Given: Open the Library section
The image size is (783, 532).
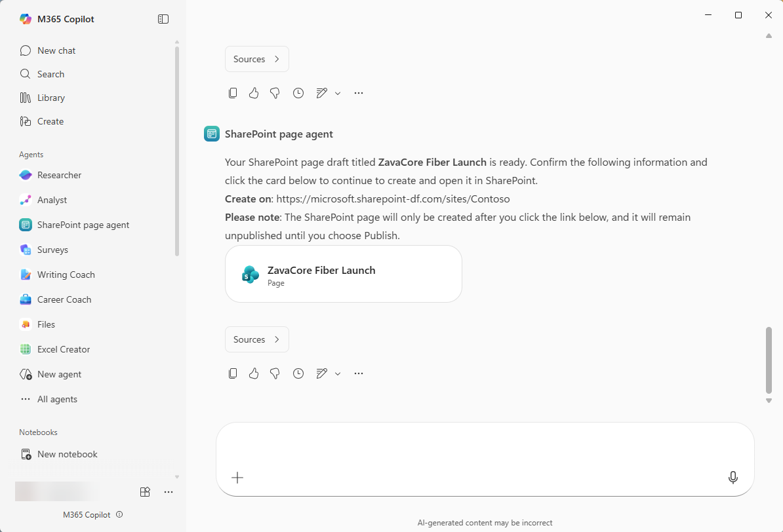Looking at the screenshot, I should [50, 98].
